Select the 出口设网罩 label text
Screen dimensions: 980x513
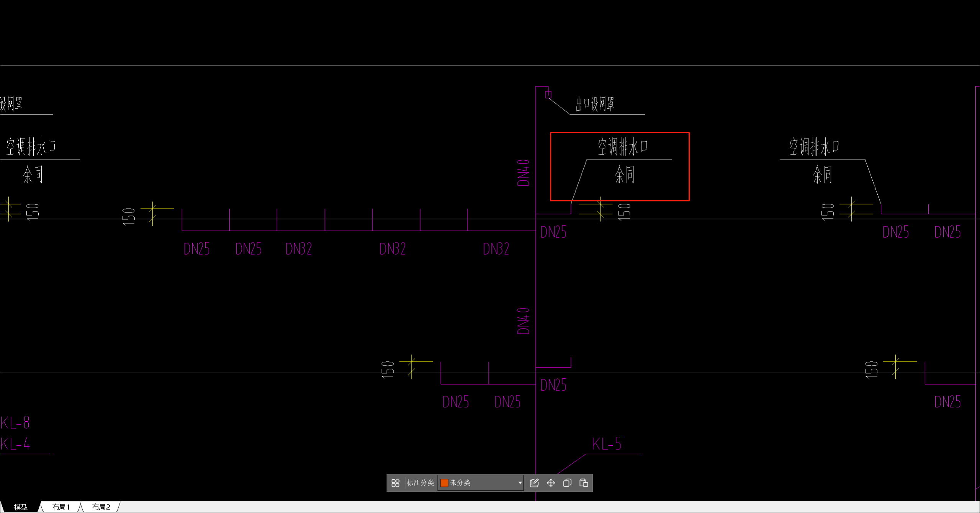[595, 104]
